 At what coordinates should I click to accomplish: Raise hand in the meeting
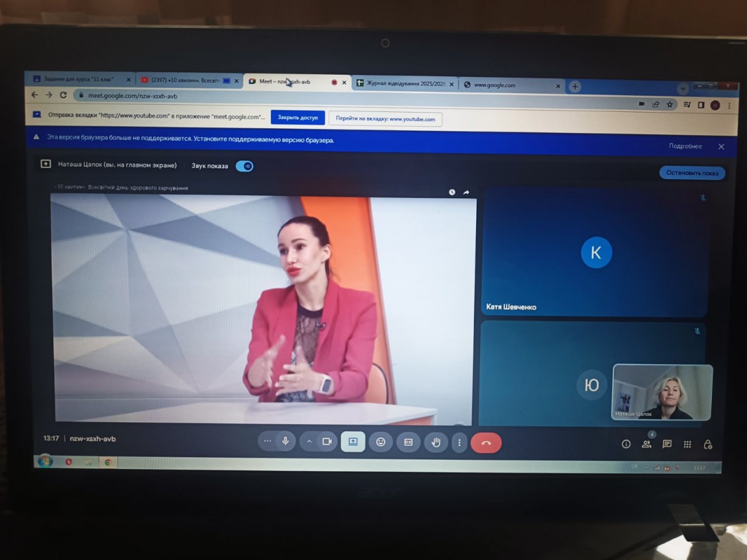[436, 443]
